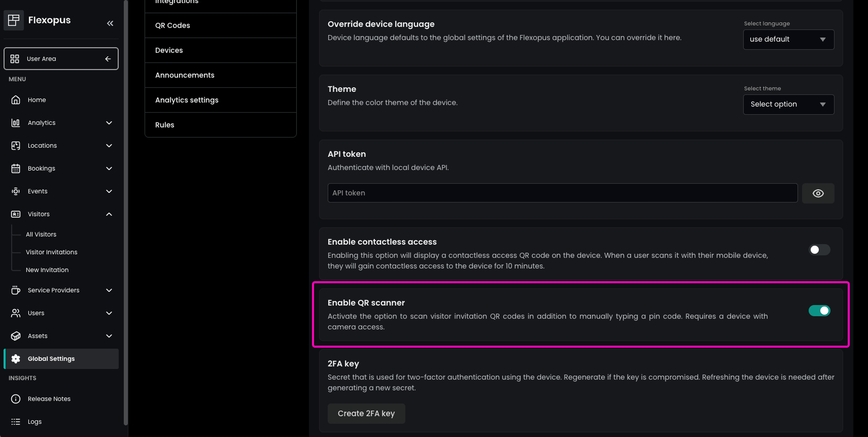Screen dimensions: 868x437
Task: Switch to User Area button
Action: [x=61, y=59]
